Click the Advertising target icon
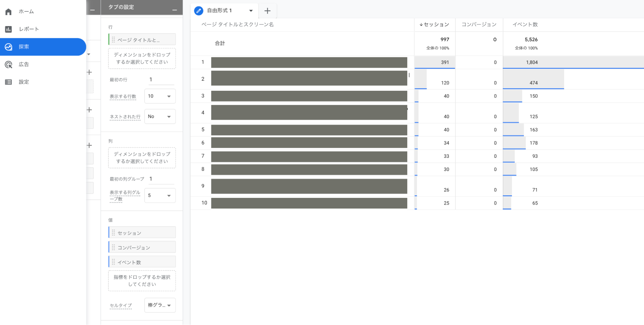Viewport: 644px width, 325px height. click(8, 64)
